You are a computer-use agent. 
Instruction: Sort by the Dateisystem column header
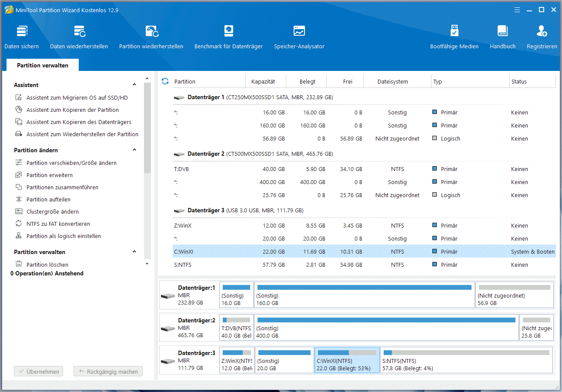(398, 81)
